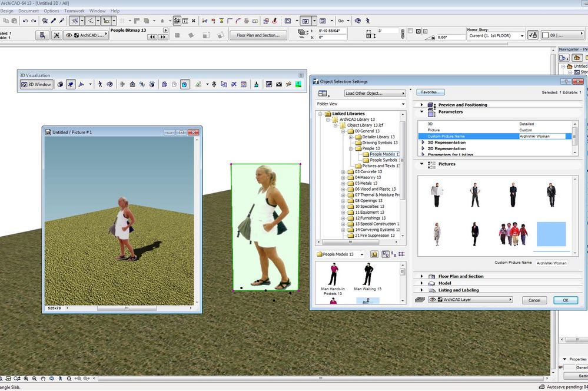Screen dimensions: 588x391
Task: Toggle the checkbox next to layer 09
Action: [x=545, y=35]
